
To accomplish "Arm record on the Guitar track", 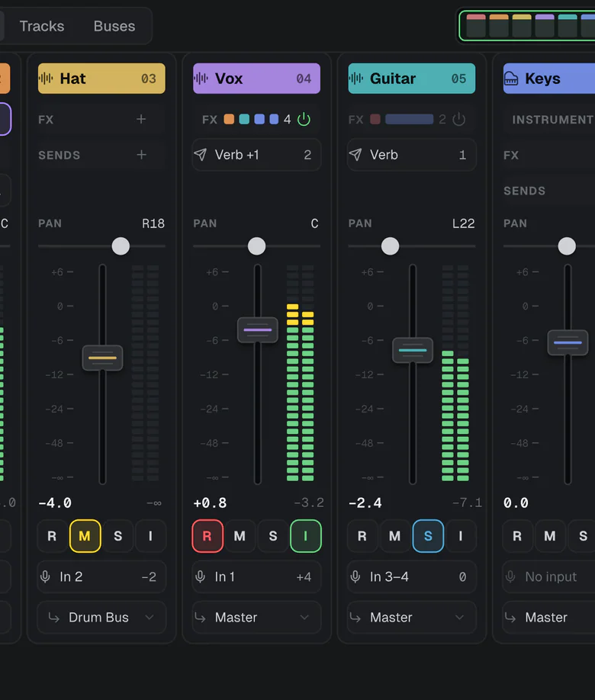I will (362, 536).
